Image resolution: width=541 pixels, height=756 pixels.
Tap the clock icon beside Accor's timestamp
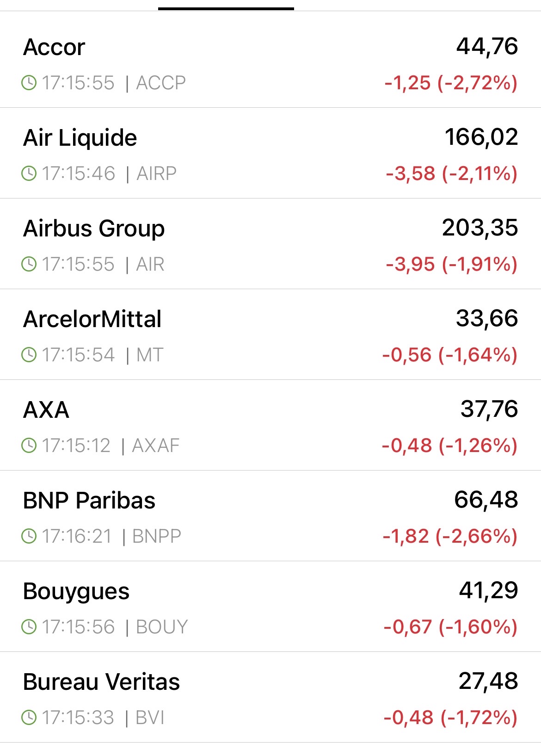29,83
